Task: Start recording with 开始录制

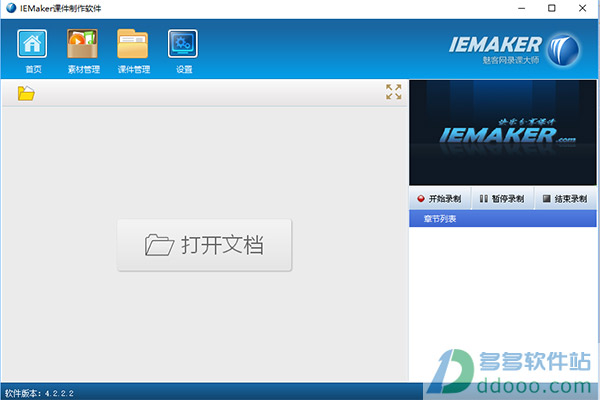Action: pos(439,199)
